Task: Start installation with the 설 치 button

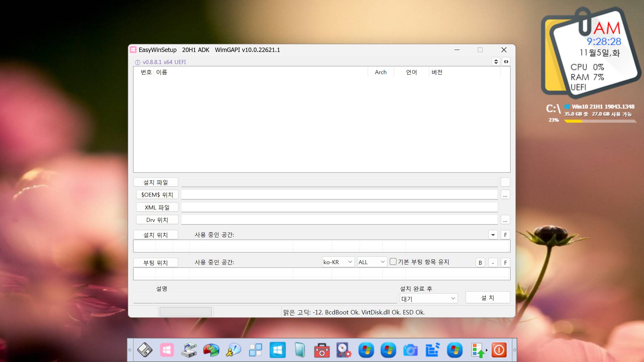Action: 488,298
